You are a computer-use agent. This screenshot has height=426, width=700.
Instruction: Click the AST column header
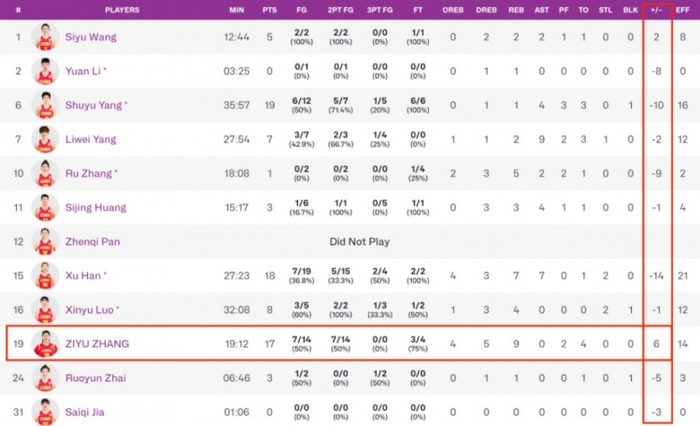tap(540, 10)
